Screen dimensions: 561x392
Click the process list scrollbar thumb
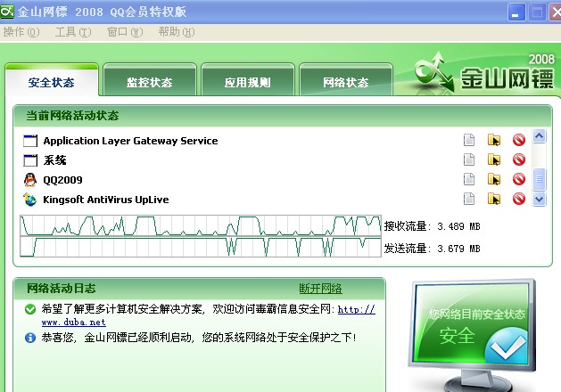pos(540,179)
